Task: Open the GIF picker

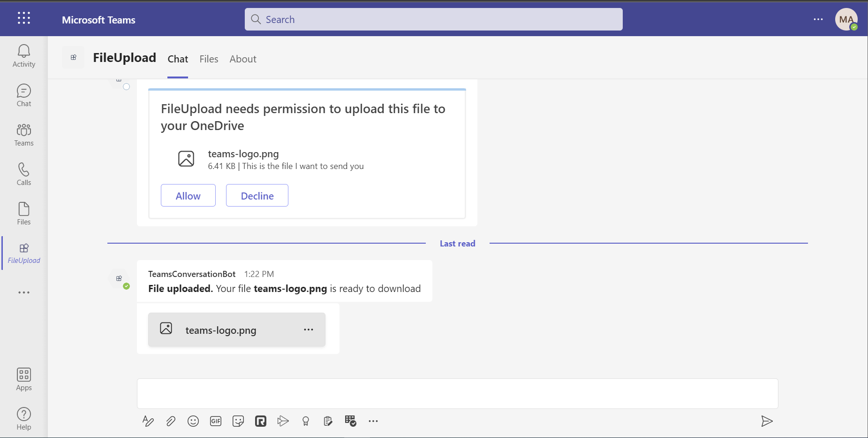Action: [x=216, y=421]
